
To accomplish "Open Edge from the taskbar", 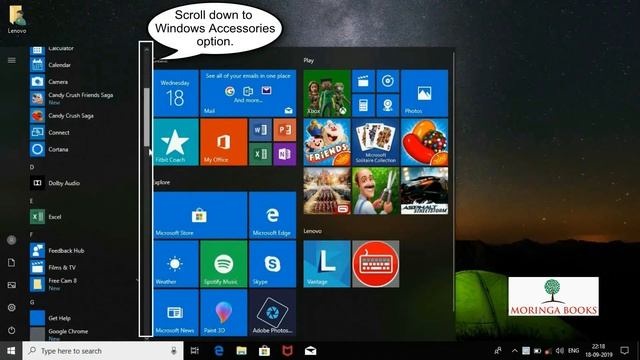I will click(x=219, y=351).
